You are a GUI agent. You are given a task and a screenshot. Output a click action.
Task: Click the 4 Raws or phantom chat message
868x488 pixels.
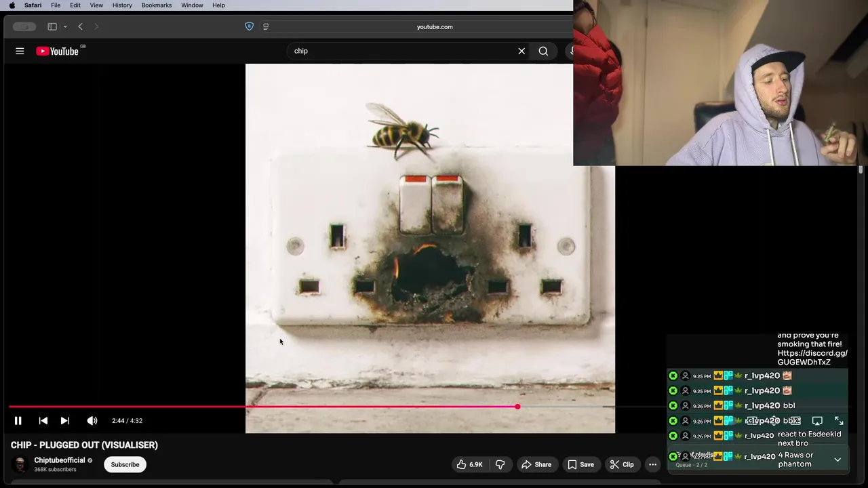pos(795,460)
